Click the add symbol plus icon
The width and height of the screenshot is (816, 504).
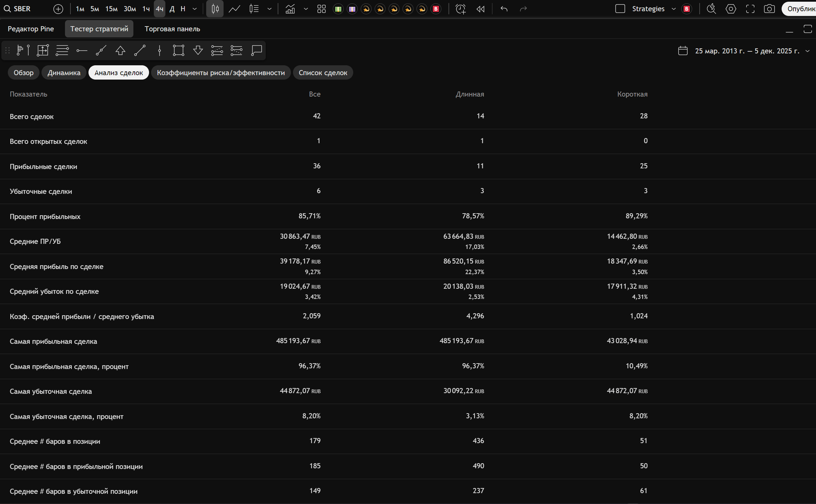58,9
